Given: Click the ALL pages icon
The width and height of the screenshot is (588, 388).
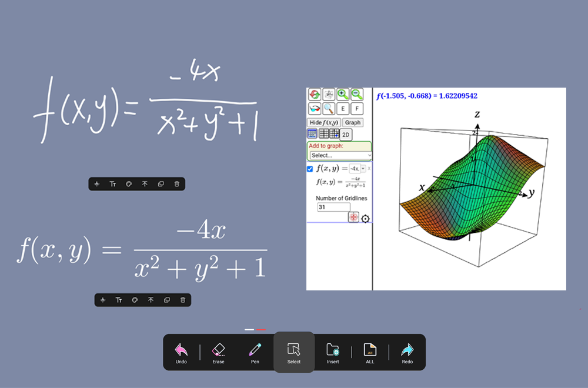Looking at the screenshot, I should point(370,352).
